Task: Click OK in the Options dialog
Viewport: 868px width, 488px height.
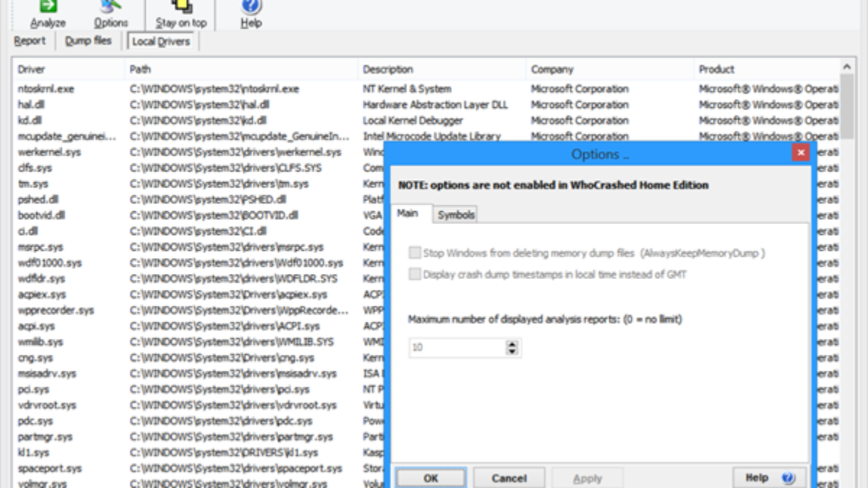Action: pyautogui.click(x=430, y=478)
